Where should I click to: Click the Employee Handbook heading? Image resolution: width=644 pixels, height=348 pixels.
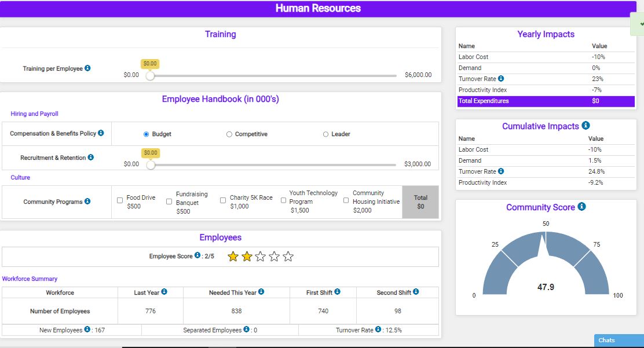[x=221, y=99]
